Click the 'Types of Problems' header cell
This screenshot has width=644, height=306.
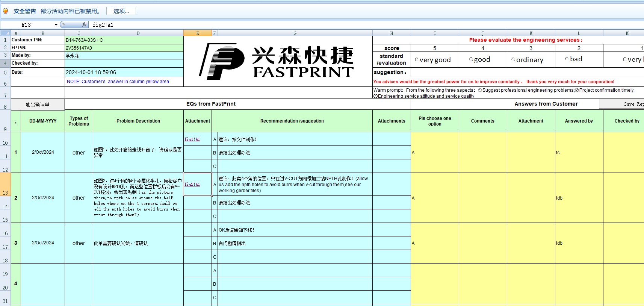[79, 121]
